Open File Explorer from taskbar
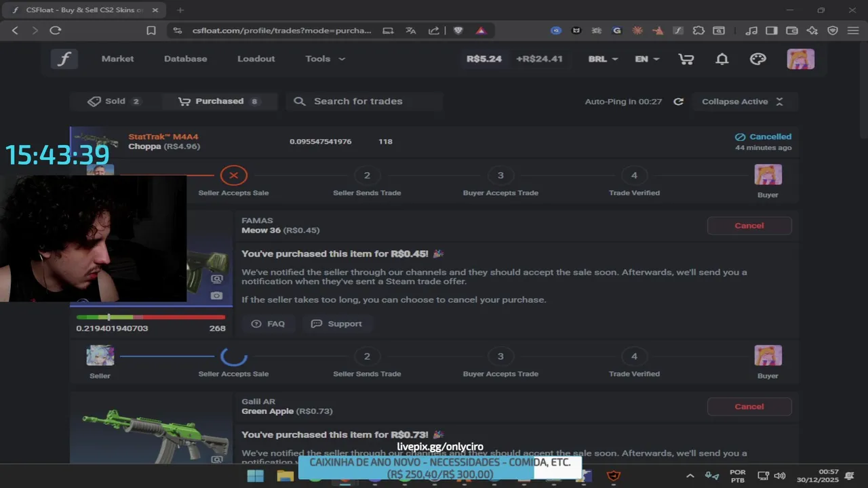Screen dimensions: 868x488 (285, 476)
